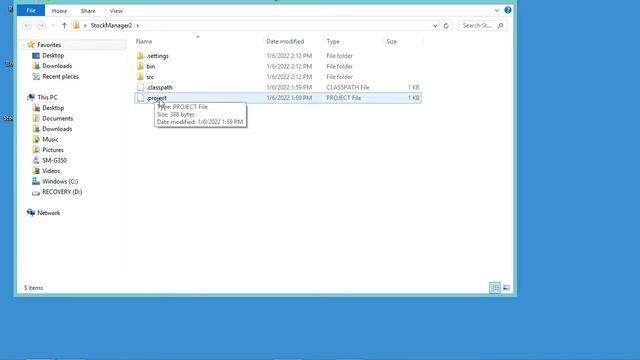Image resolution: width=640 pixels, height=360 pixels.
Task: Click the Network icon
Action: (31, 213)
